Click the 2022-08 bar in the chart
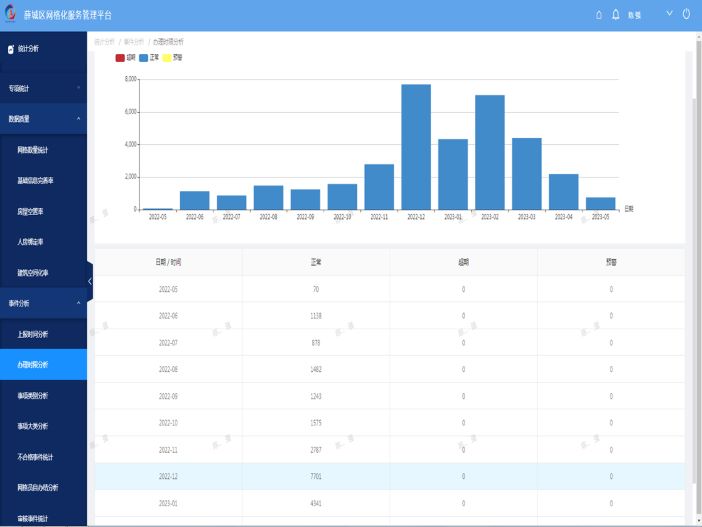 click(x=268, y=197)
